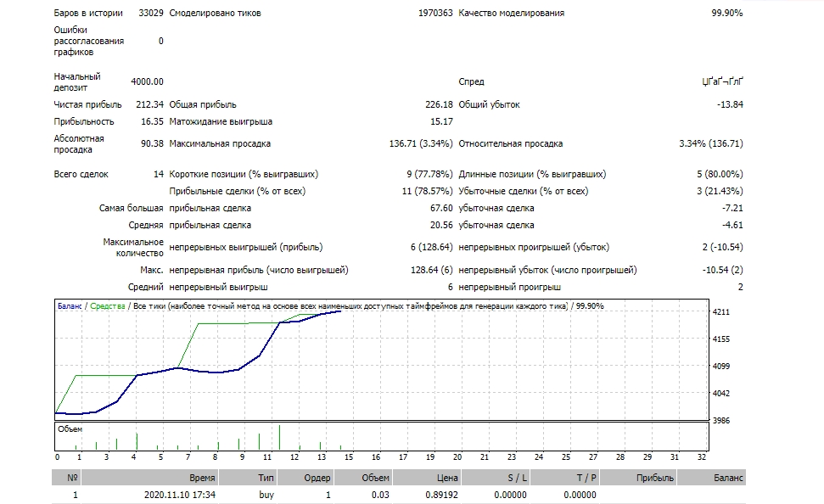Click the 'Спред' label
The height and width of the screenshot is (504, 824).
[x=471, y=82]
